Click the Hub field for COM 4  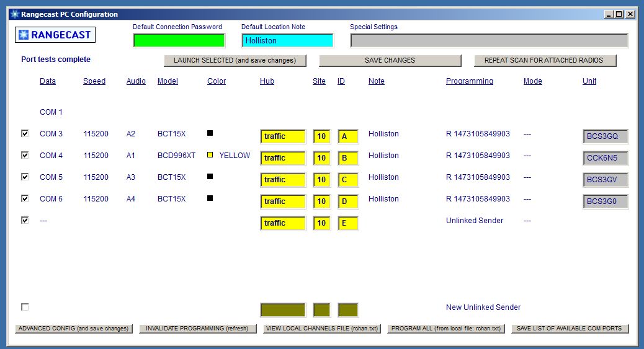[283, 158]
